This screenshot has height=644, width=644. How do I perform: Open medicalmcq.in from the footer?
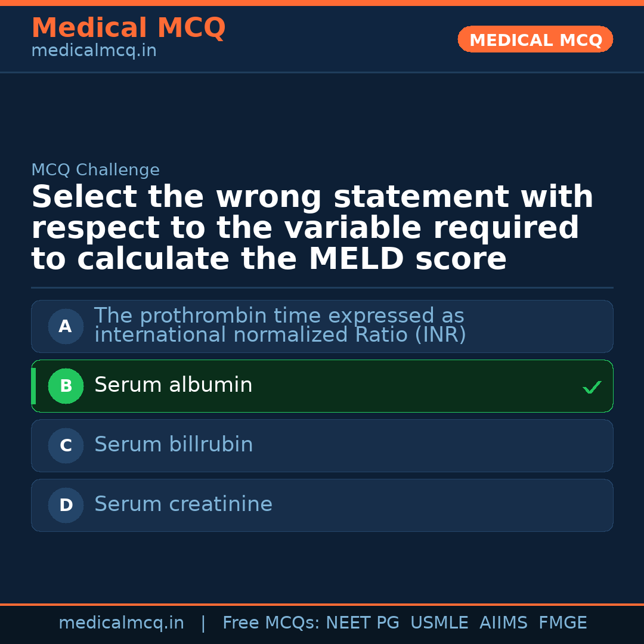coord(121,622)
